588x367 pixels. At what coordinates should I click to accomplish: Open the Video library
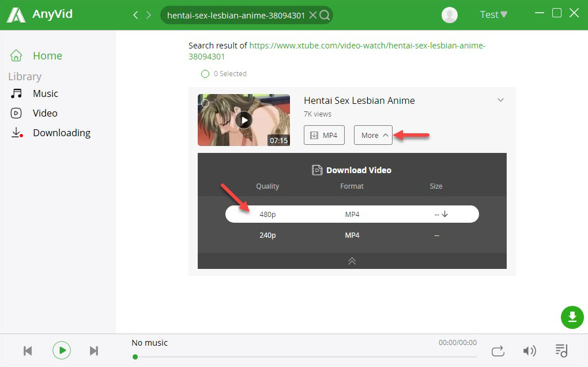45,113
